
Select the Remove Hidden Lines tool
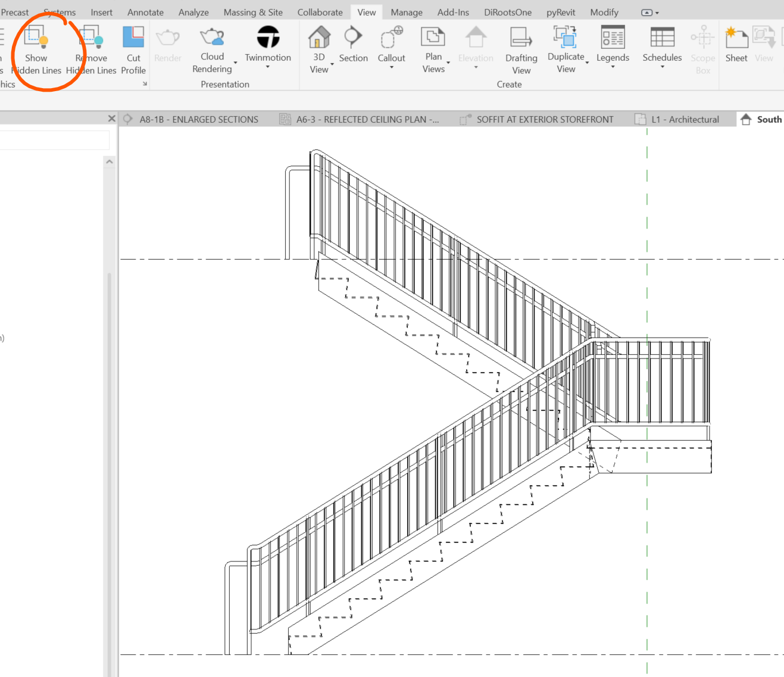[90, 48]
